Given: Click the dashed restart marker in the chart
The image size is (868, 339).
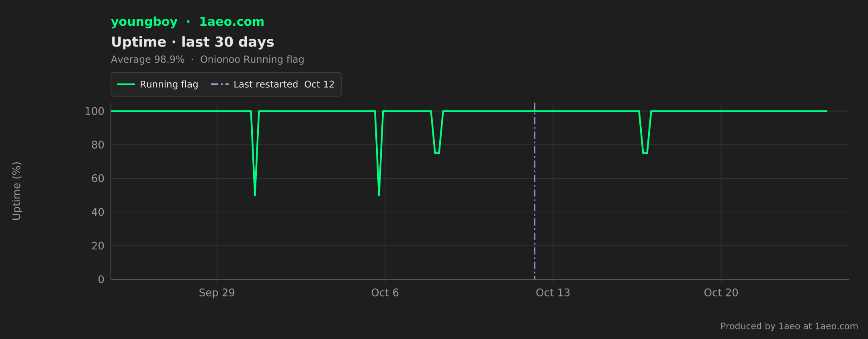Looking at the screenshot, I should tap(534, 191).
